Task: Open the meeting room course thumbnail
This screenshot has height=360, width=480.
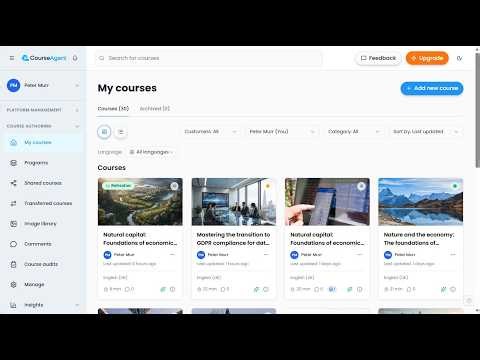Action: [x=234, y=202]
